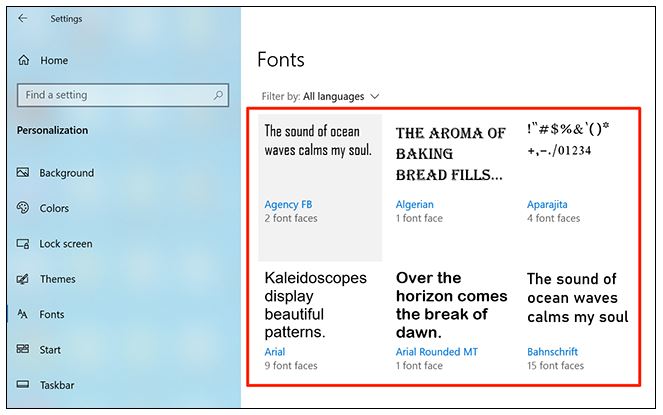Open the Algerian font link

pyautogui.click(x=415, y=204)
